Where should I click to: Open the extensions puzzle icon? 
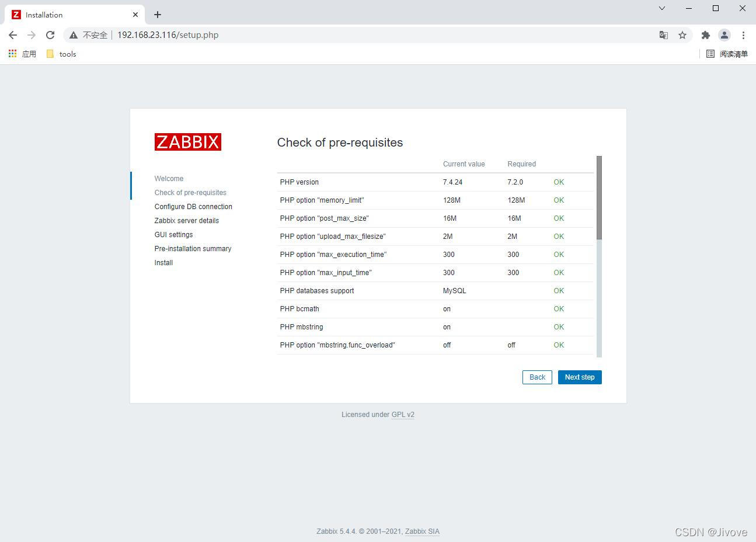tap(706, 35)
